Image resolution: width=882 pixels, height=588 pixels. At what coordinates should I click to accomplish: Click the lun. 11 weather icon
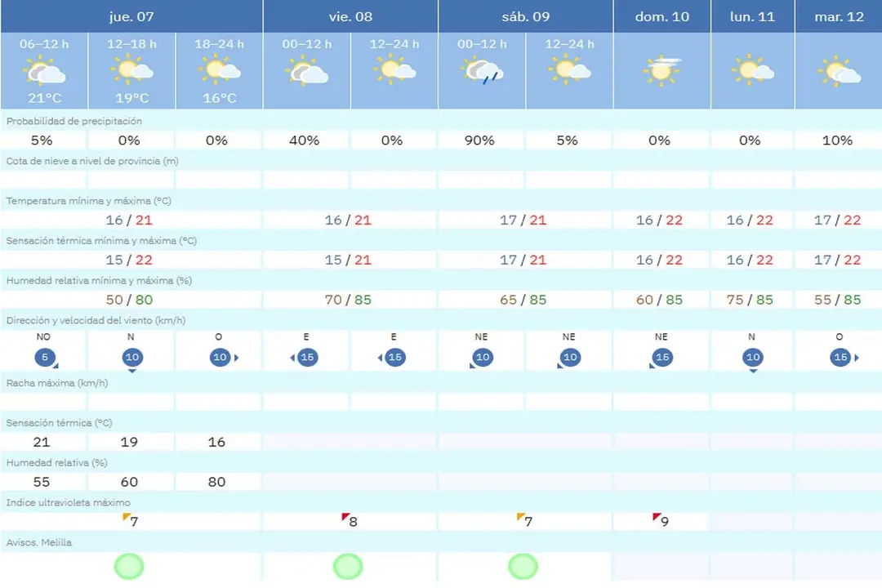(x=753, y=69)
